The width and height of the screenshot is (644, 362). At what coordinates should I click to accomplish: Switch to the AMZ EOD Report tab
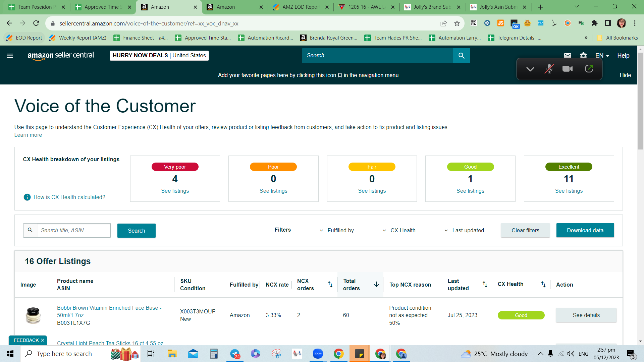(x=301, y=7)
